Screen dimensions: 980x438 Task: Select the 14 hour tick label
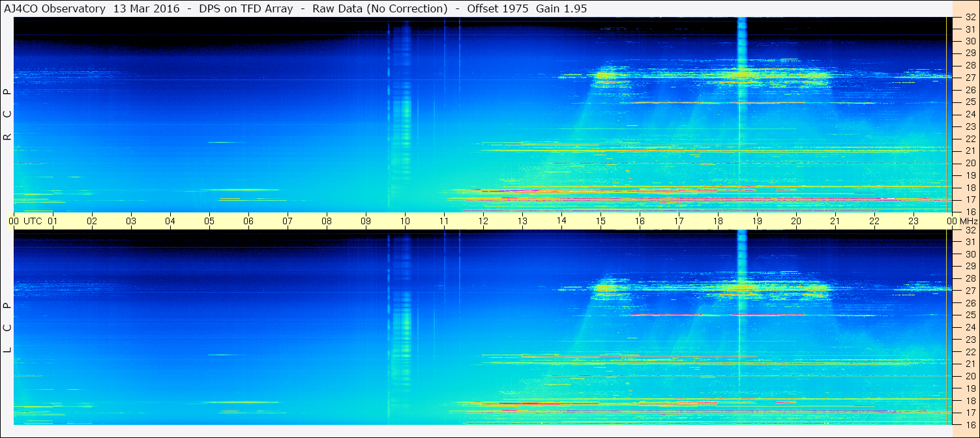click(561, 221)
